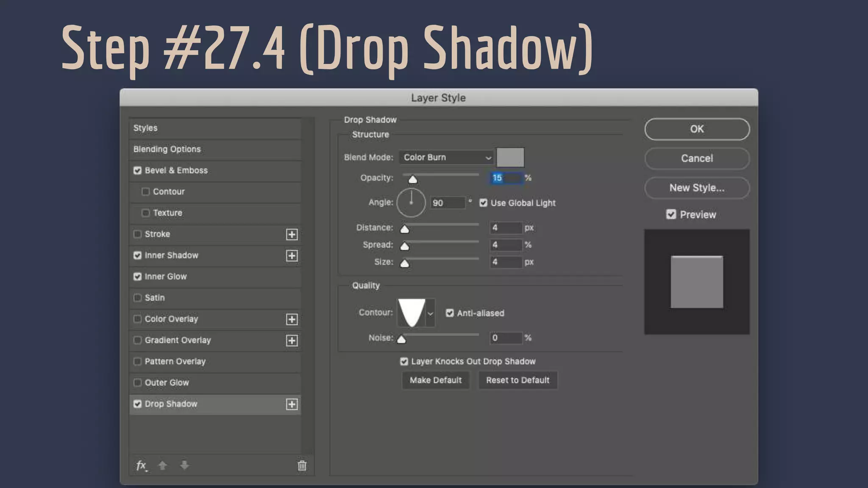Image resolution: width=868 pixels, height=488 pixels.
Task: Click the Reset to Default button
Action: tap(517, 380)
